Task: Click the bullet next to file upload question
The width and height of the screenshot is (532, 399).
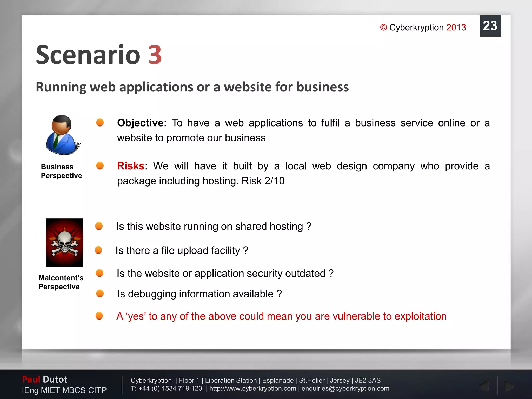Action: point(98,250)
